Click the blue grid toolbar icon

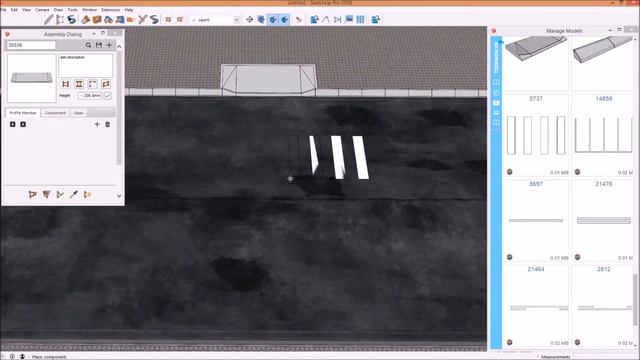click(360, 19)
